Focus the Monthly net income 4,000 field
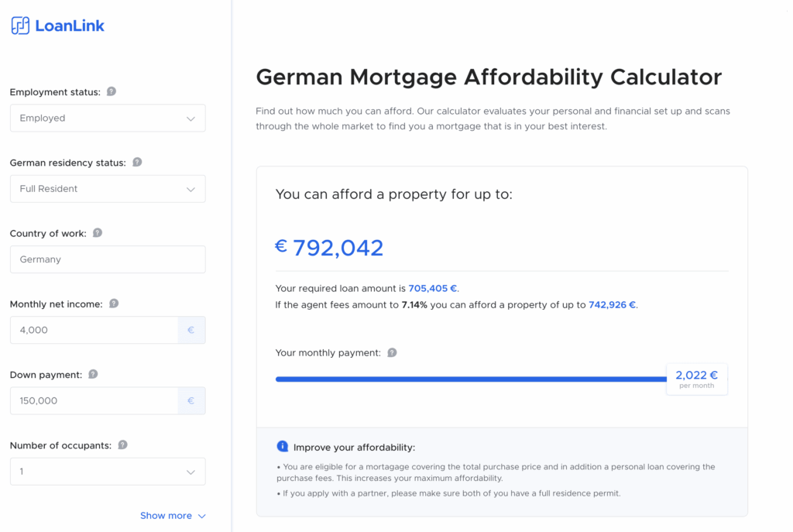The image size is (793, 532). pos(94,330)
